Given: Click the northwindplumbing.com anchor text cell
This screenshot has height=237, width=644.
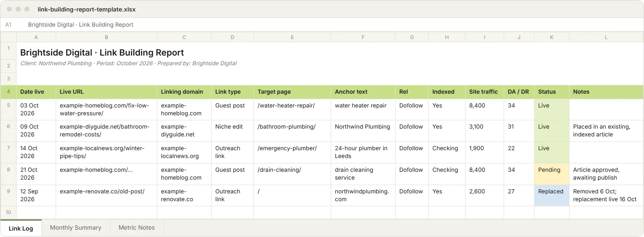Looking at the screenshot, I should (363, 195).
